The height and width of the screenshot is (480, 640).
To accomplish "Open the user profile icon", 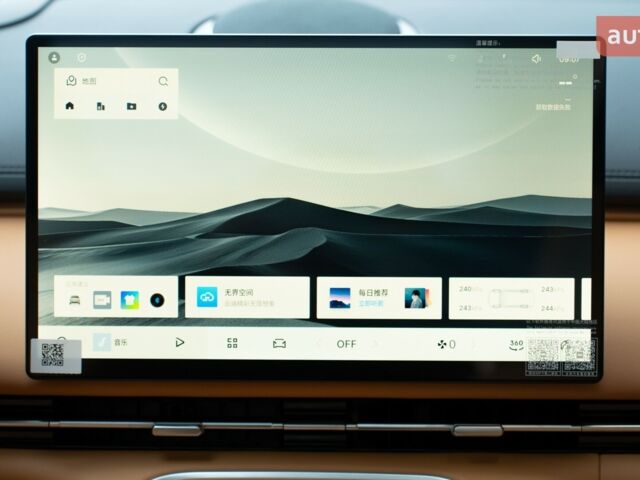I will point(54,58).
